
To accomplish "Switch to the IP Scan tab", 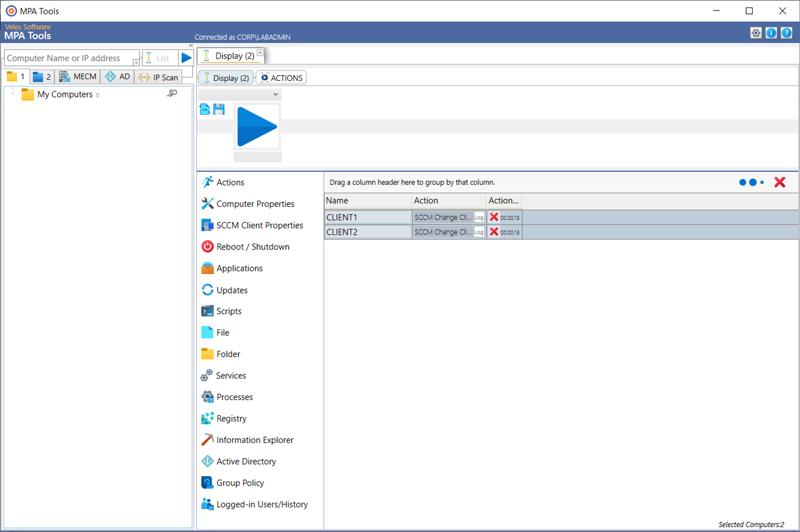I will point(158,77).
